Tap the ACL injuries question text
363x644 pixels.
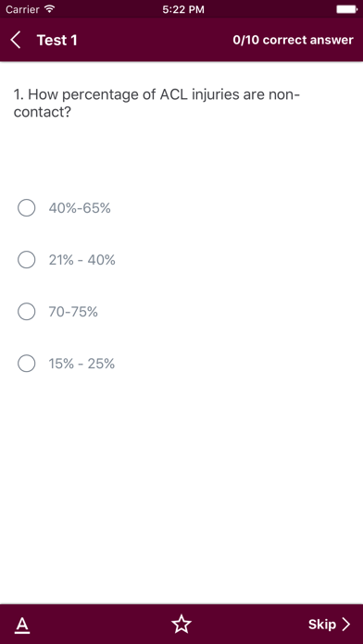tap(157, 103)
